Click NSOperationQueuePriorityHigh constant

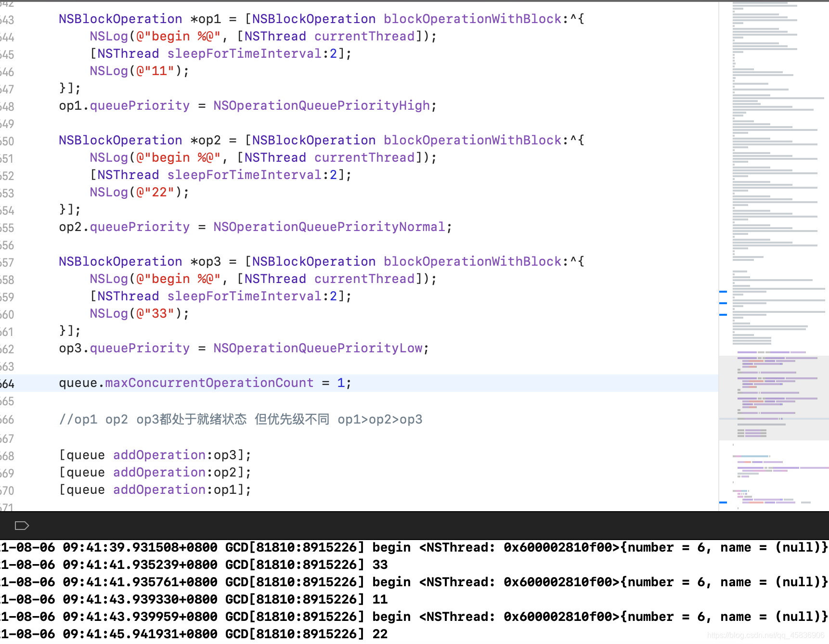(322, 105)
